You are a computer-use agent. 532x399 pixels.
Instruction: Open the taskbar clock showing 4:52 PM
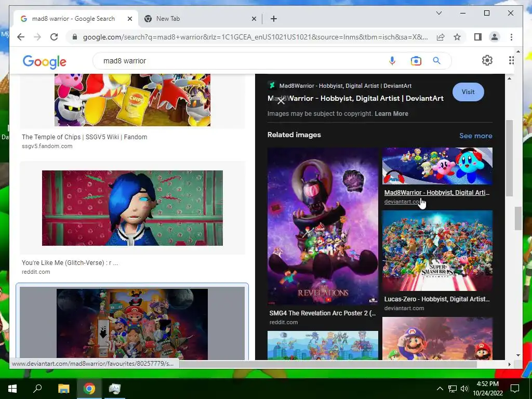pos(487,389)
